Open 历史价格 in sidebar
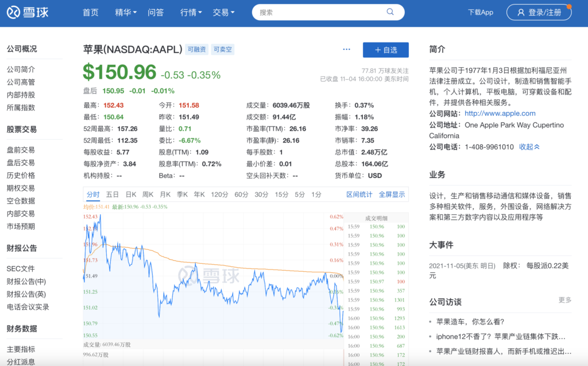Image resolution: width=588 pixels, height=366 pixels. point(21,175)
